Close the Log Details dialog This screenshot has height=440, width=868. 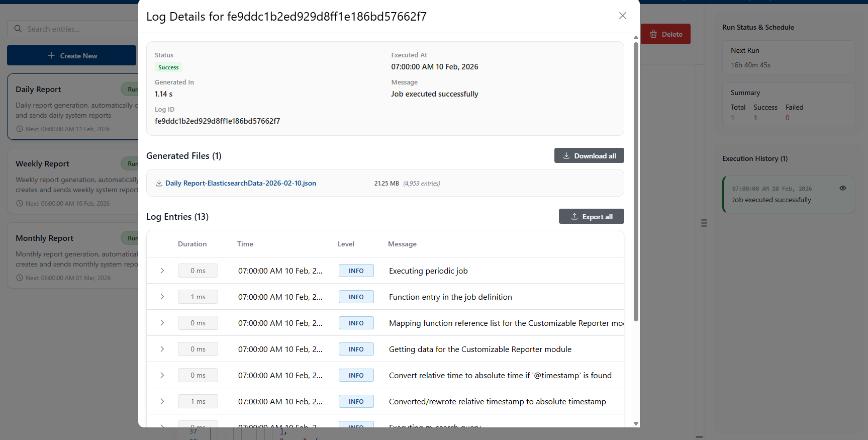coord(622,16)
